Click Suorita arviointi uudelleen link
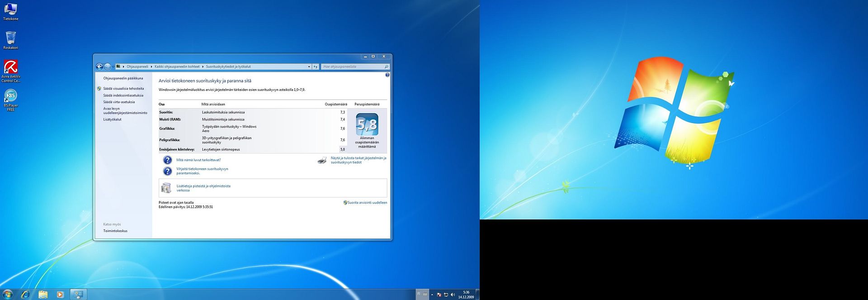Image resolution: width=868 pixels, height=300 pixels. [x=367, y=203]
